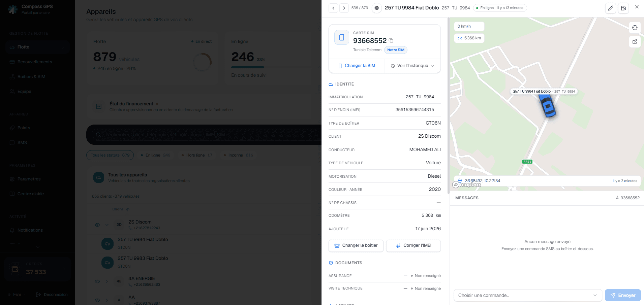Copy SIM number 93668552
This screenshot has height=305, width=644.
coord(391,41)
